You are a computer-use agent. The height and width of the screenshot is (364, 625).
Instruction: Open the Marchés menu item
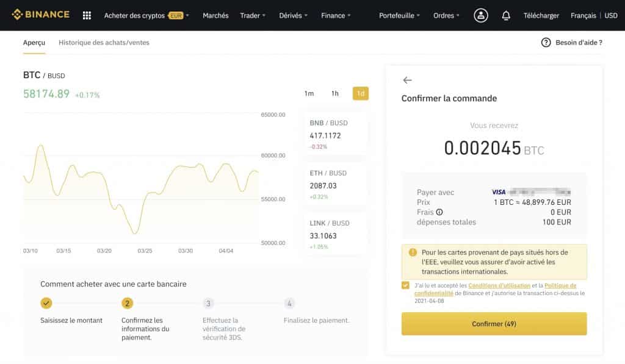tap(215, 16)
